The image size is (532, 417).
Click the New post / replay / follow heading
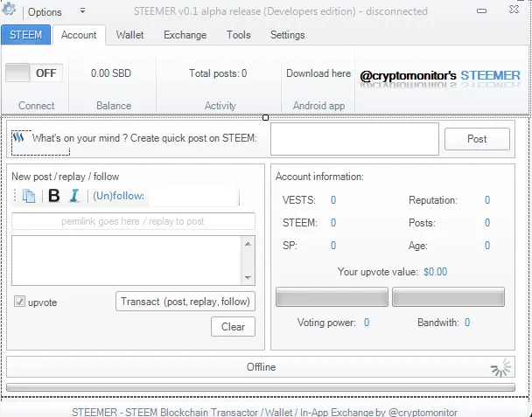pos(66,177)
